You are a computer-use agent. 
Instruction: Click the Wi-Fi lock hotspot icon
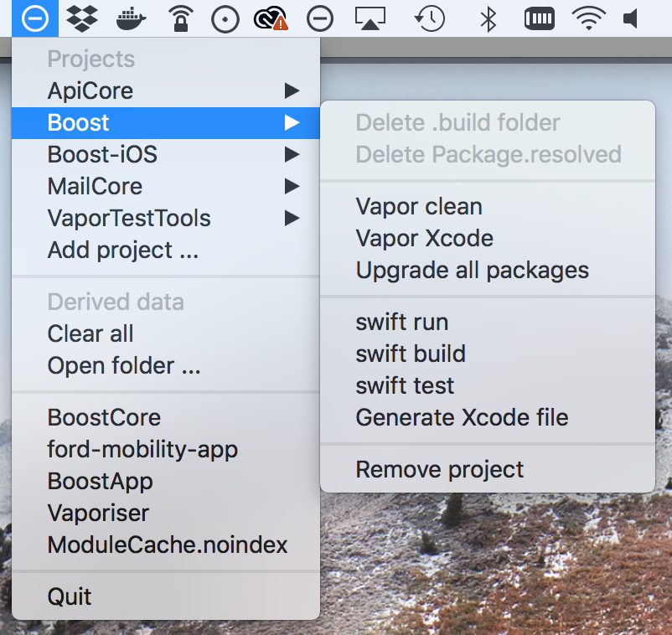179,18
